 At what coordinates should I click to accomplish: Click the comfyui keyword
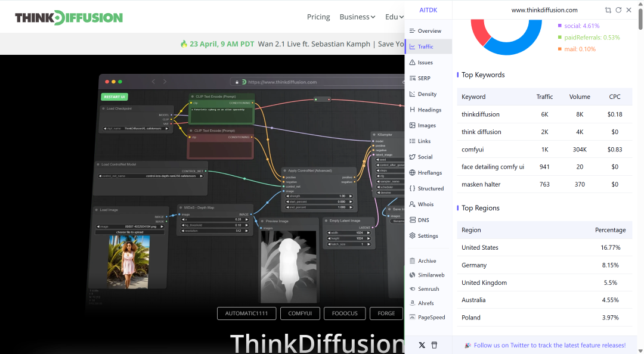tap(472, 150)
